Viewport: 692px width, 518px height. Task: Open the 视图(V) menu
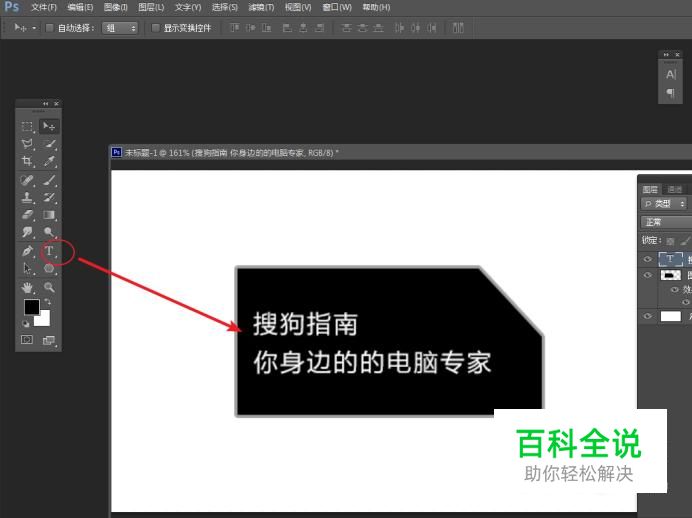pyautogui.click(x=297, y=8)
